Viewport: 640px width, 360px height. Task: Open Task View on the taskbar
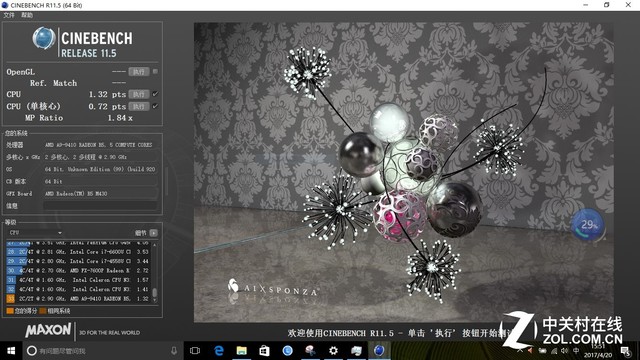[x=195, y=351]
